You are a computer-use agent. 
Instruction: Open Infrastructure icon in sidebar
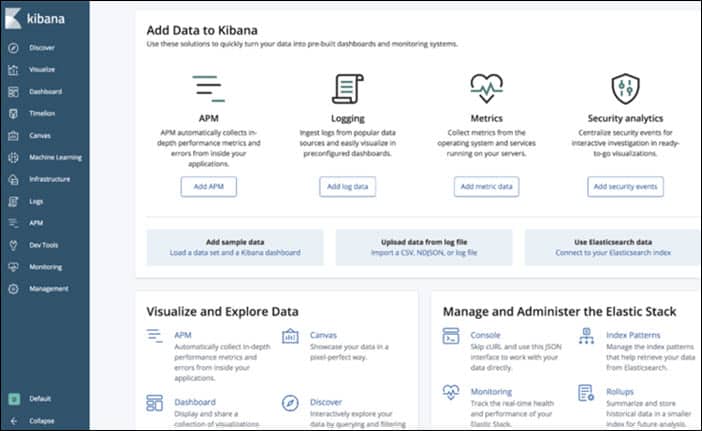[13, 179]
